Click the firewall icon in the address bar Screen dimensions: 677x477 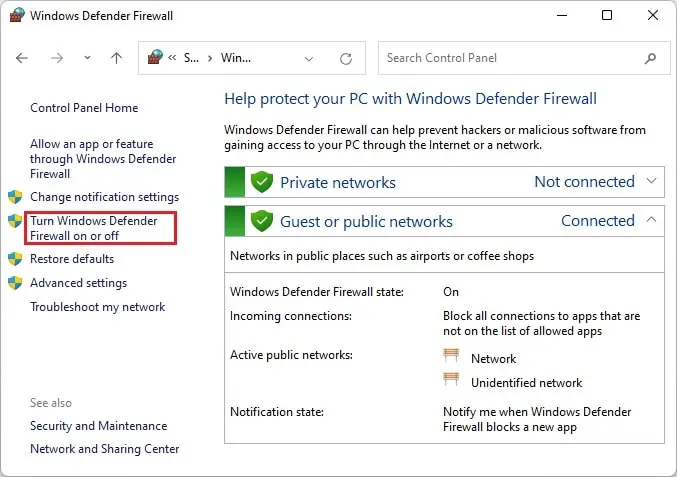[x=155, y=57]
